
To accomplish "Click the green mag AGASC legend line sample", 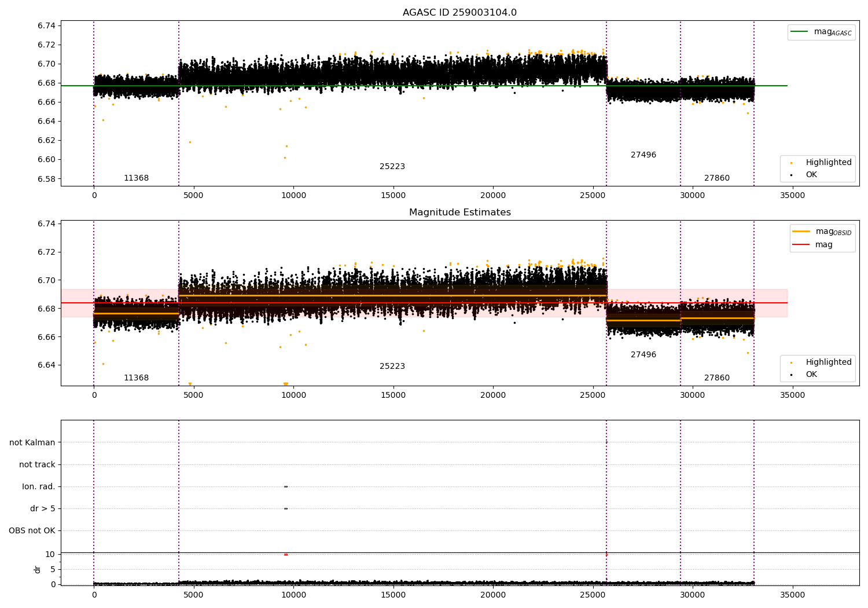I will pos(799,32).
